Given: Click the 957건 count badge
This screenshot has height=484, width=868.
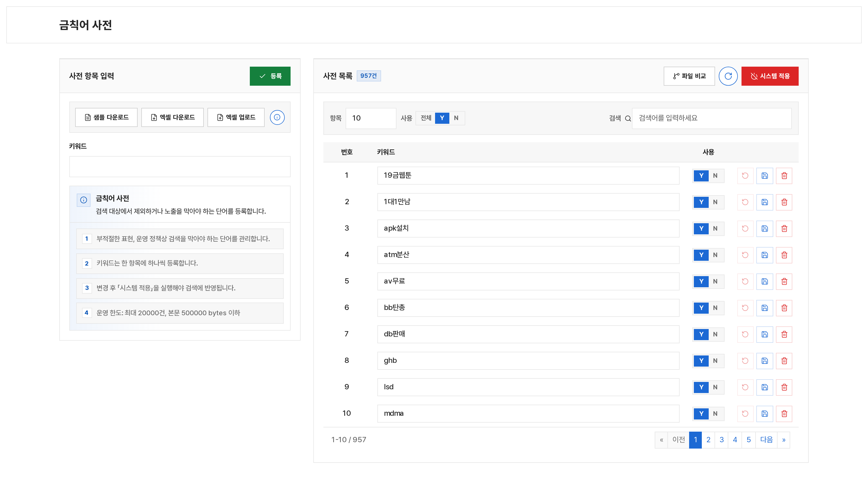Looking at the screenshot, I should [369, 76].
